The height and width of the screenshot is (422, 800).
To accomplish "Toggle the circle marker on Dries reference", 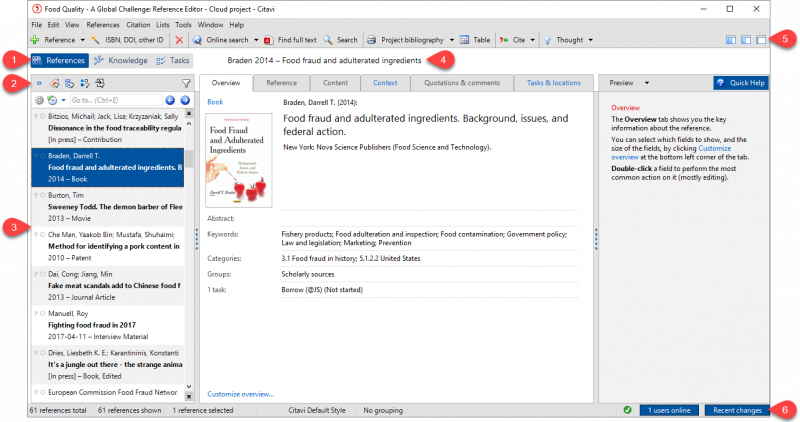I will 42,353.
